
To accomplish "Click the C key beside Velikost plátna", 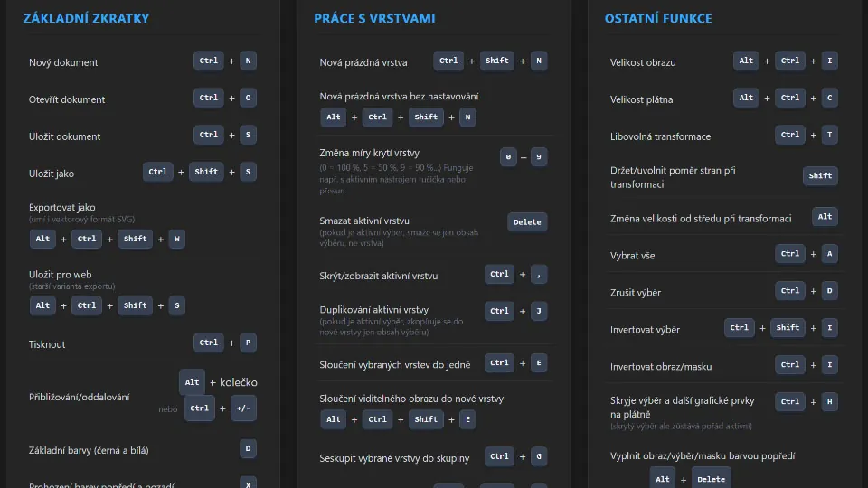I will [829, 98].
